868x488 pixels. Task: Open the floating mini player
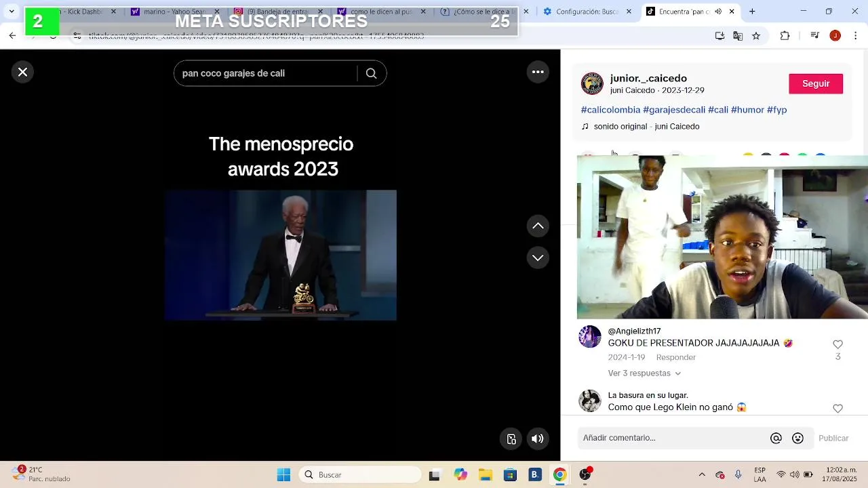tap(512, 439)
